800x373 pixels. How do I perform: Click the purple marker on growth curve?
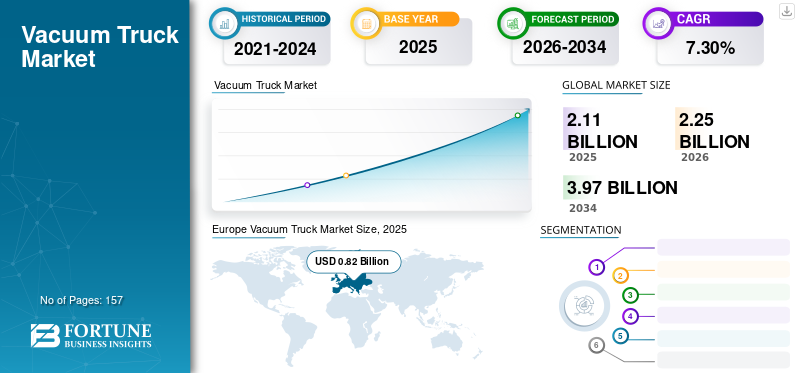click(307, 185)
